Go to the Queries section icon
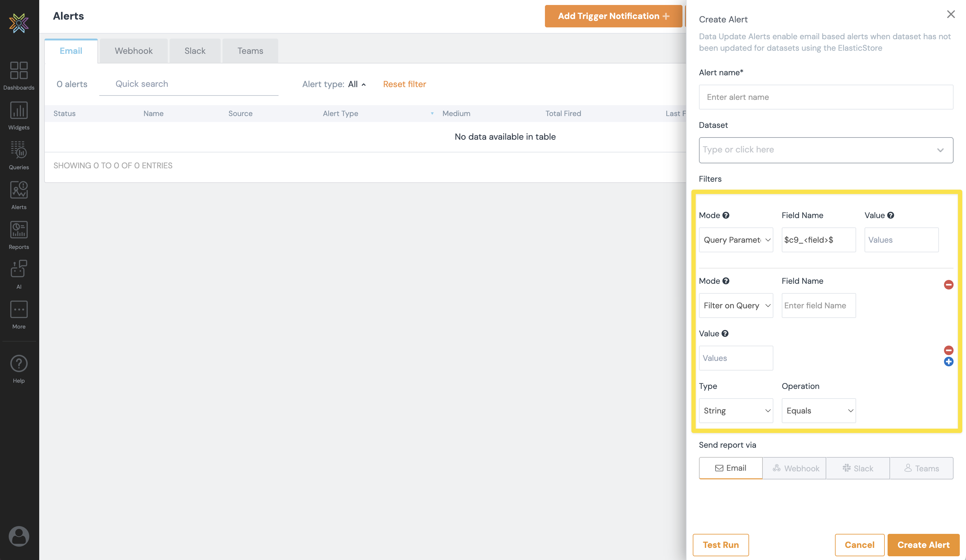966x560 pixels. [19, 155]
